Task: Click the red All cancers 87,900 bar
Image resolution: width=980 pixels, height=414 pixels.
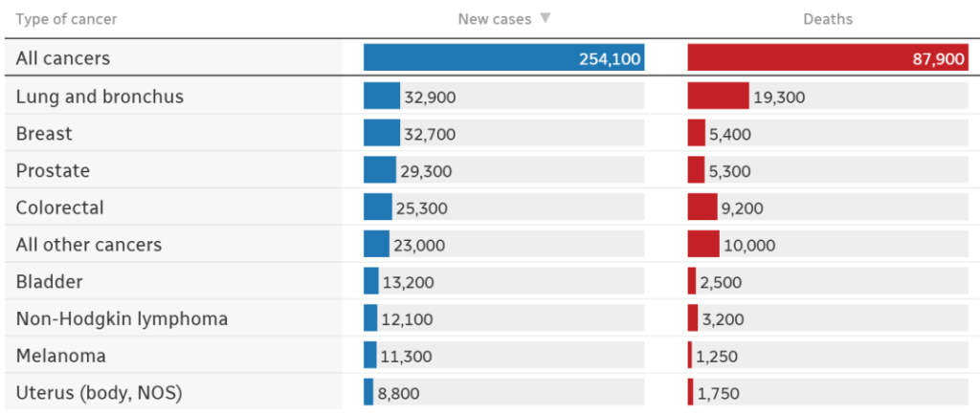Action: pos(828,58)
